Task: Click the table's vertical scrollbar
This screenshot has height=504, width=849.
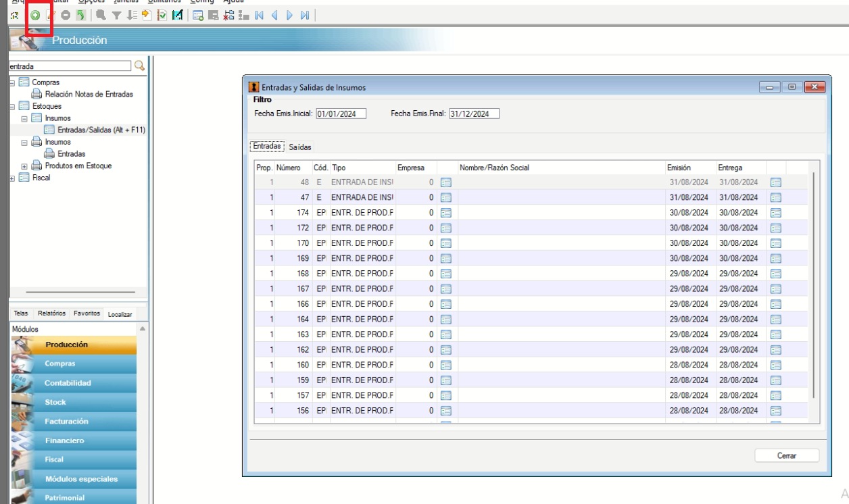Action: [813, 284]
